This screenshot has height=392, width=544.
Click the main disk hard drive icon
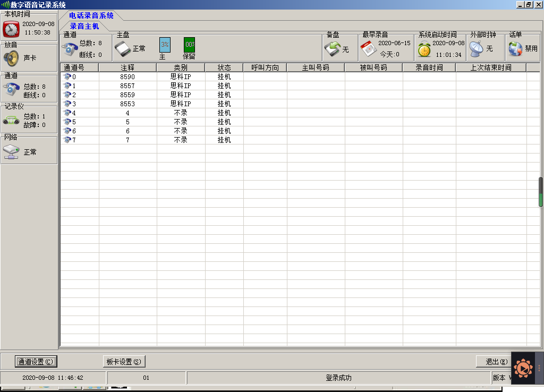pos(123,49)
